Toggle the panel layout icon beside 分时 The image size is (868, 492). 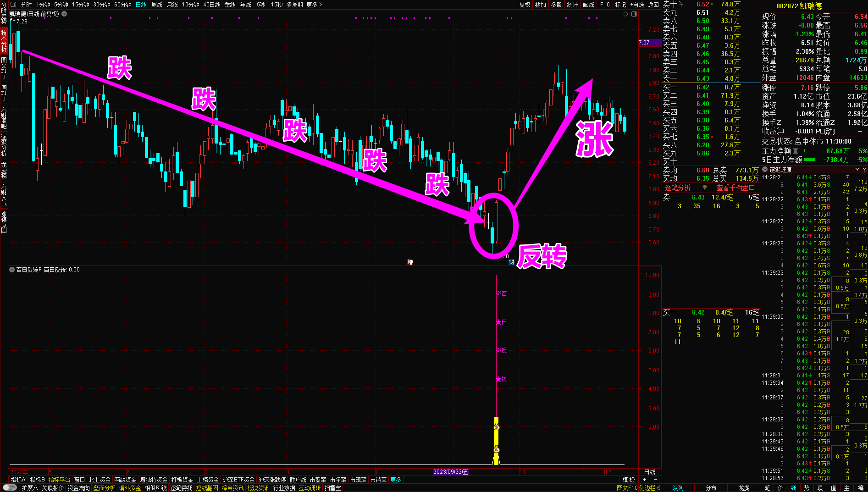tap(13, 5)
